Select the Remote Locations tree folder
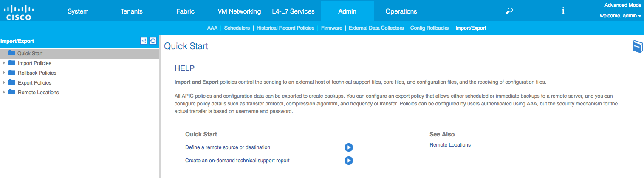Screen dimensions: 644x178 [38, 93]
